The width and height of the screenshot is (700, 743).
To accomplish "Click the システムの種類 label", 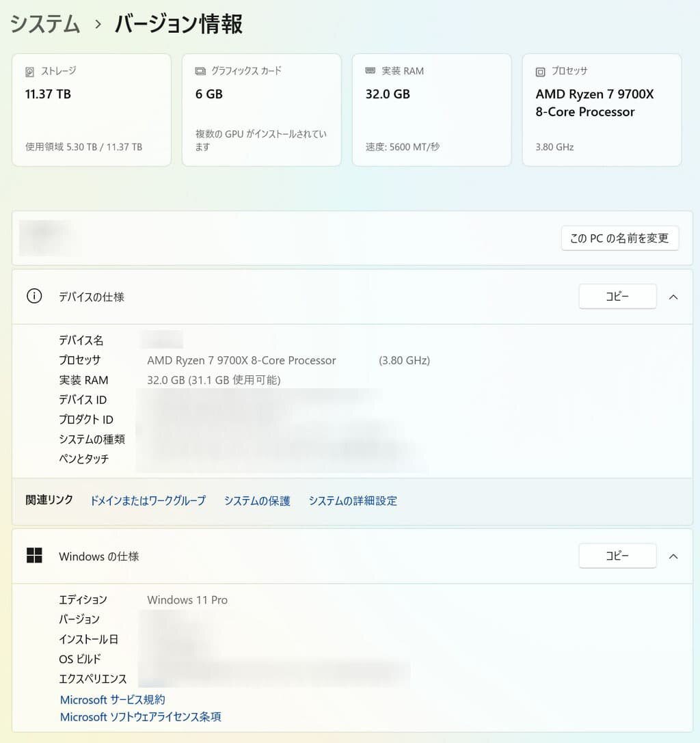I will 92,439.
